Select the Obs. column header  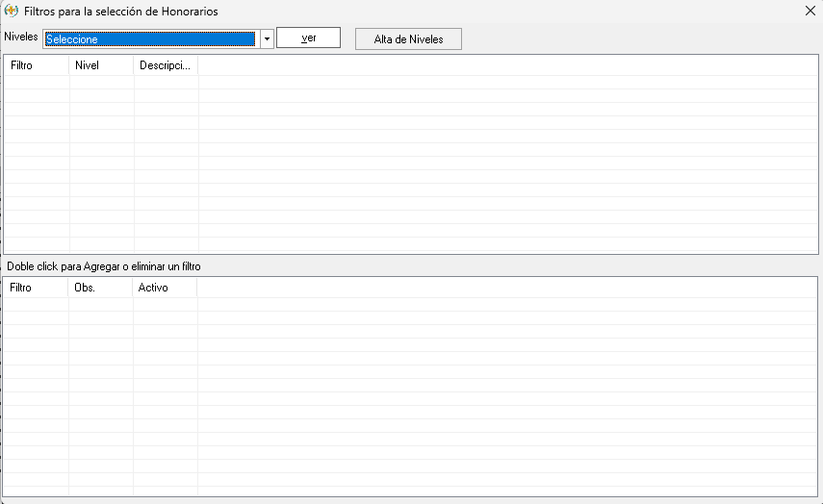tap(100, 288)
